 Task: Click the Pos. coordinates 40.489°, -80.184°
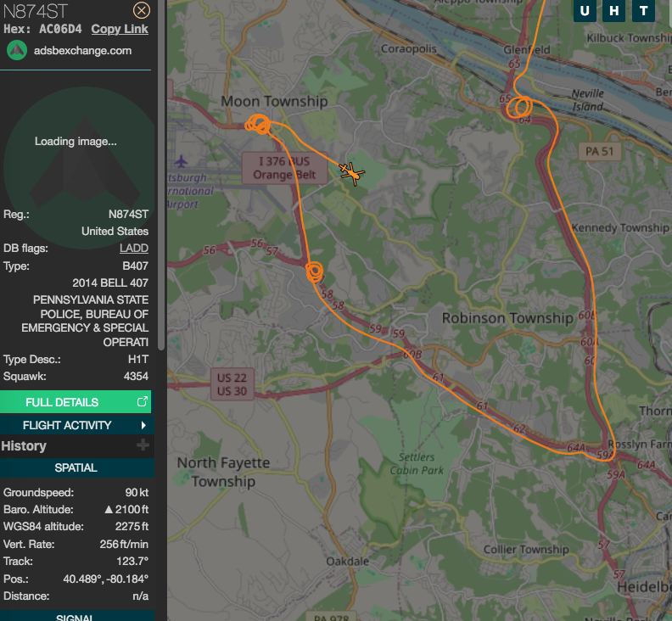(x=105, y=579)
